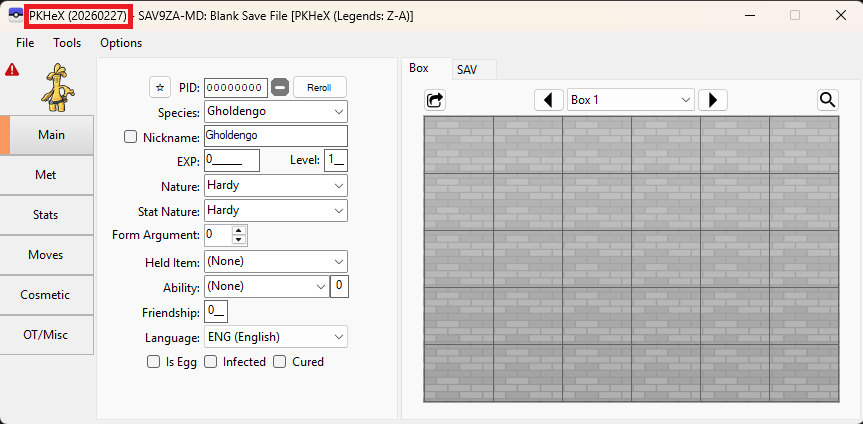Increase the Form Argument spinner value
The image size is (863, 424).
tap(238, 231)
